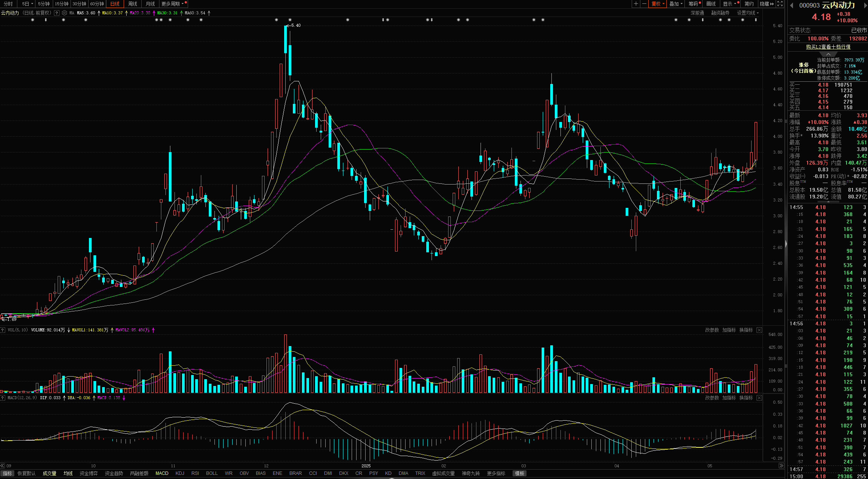Enable the BOLL indicator
The image size is (868, 479).
pos(212,474)
